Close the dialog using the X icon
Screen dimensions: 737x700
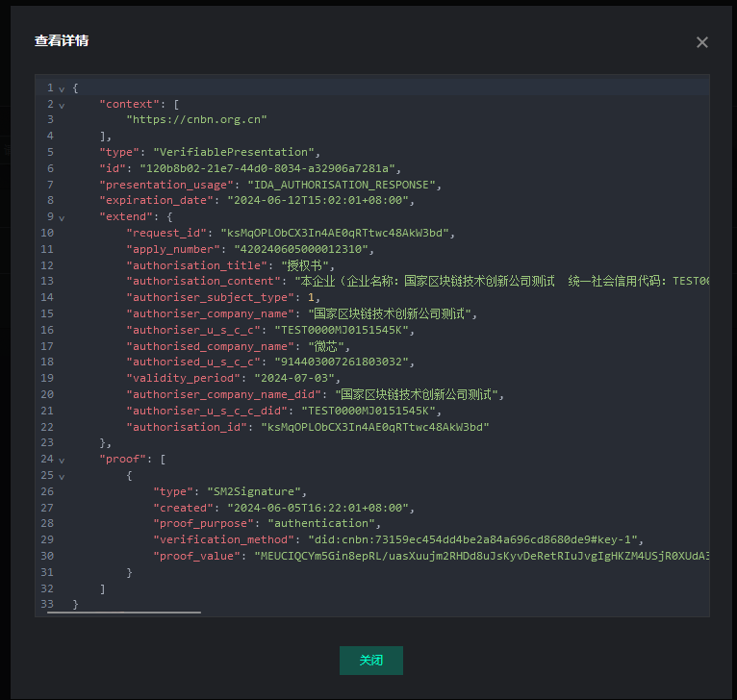701,42
